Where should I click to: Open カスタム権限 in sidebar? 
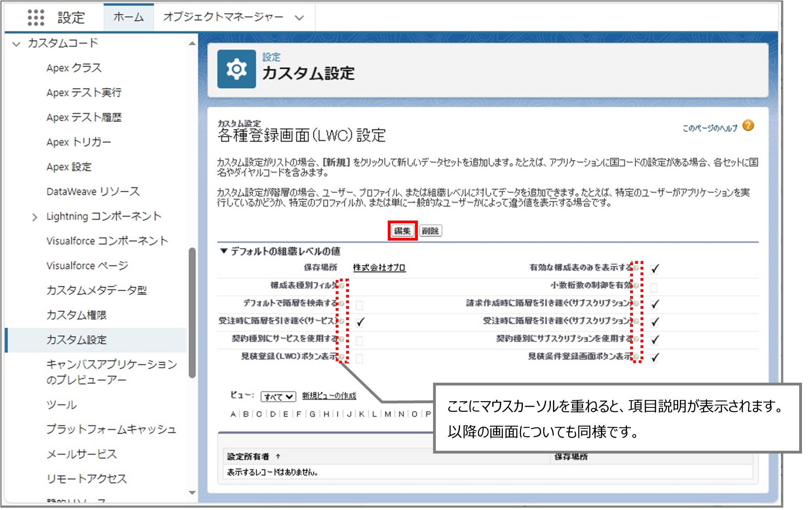pos(77,315)
